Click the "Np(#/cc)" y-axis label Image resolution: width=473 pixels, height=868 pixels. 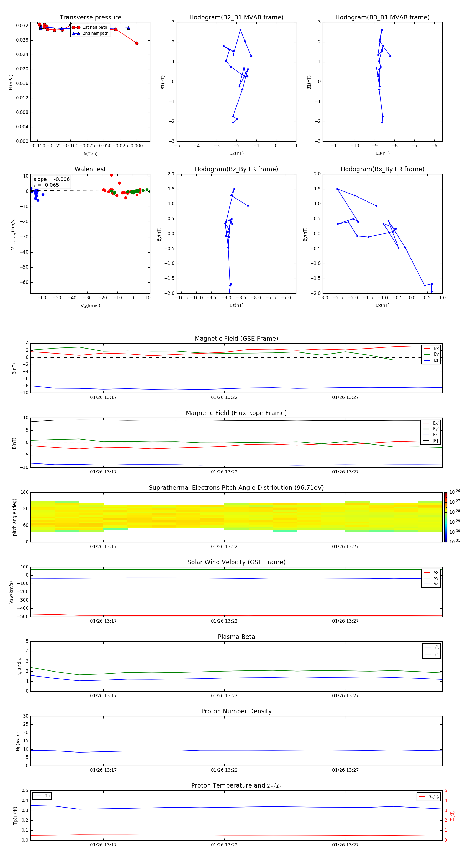coord(18,741)
